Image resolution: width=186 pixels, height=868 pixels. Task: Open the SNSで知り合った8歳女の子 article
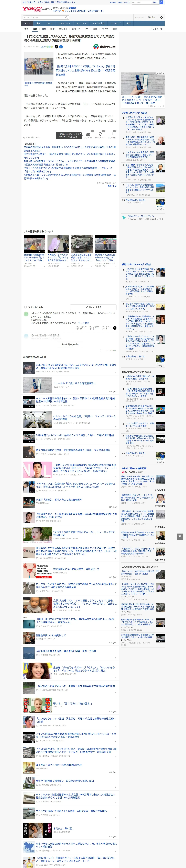(x=76, y=366)
